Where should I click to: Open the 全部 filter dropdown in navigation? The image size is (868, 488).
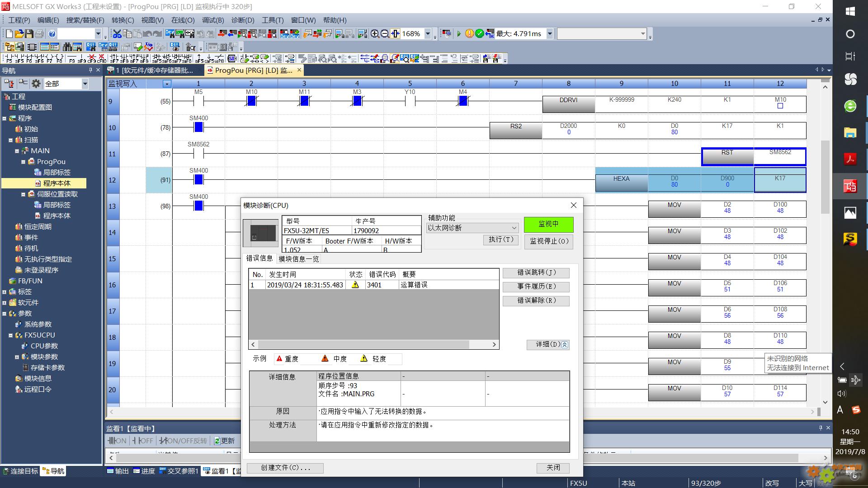tap(85, 84)
